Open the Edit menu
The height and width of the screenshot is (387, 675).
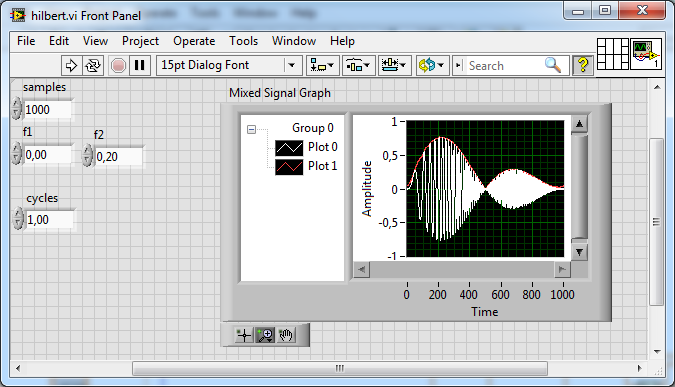(59, 41)
